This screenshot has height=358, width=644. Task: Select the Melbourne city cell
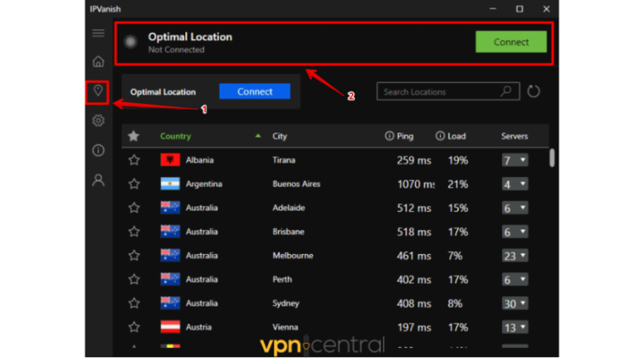pyautogui.click(x=293, y=256)
